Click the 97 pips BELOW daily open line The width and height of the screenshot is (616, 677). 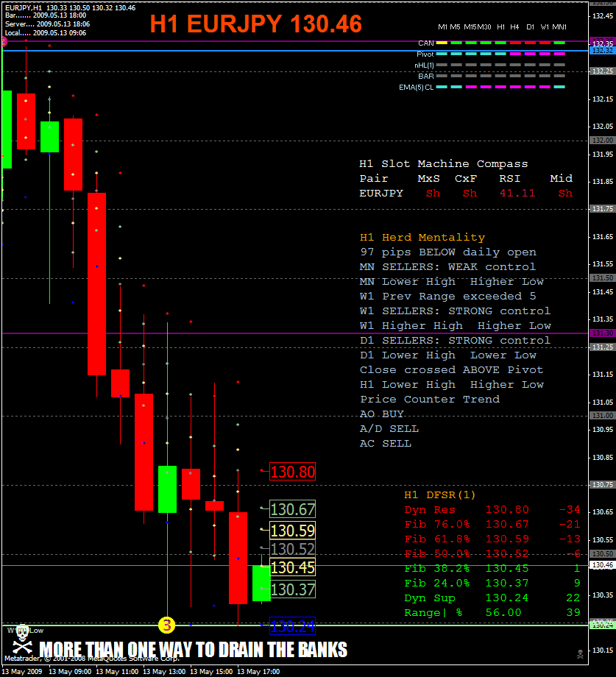(448, 252)
